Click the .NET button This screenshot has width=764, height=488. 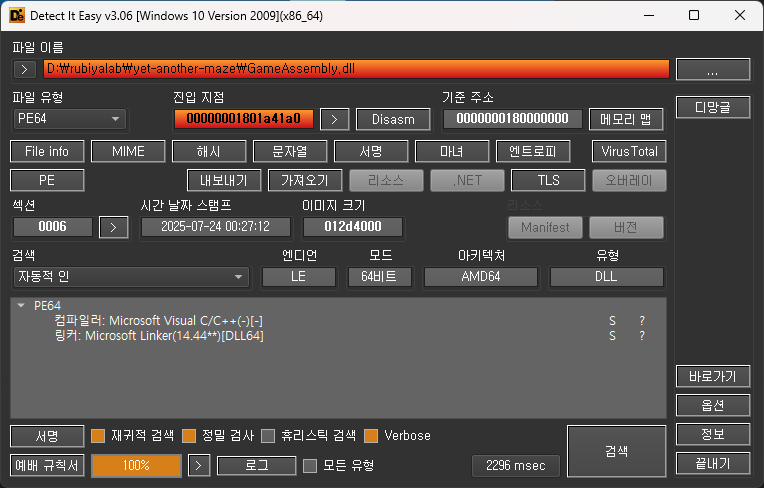point(467,180)
